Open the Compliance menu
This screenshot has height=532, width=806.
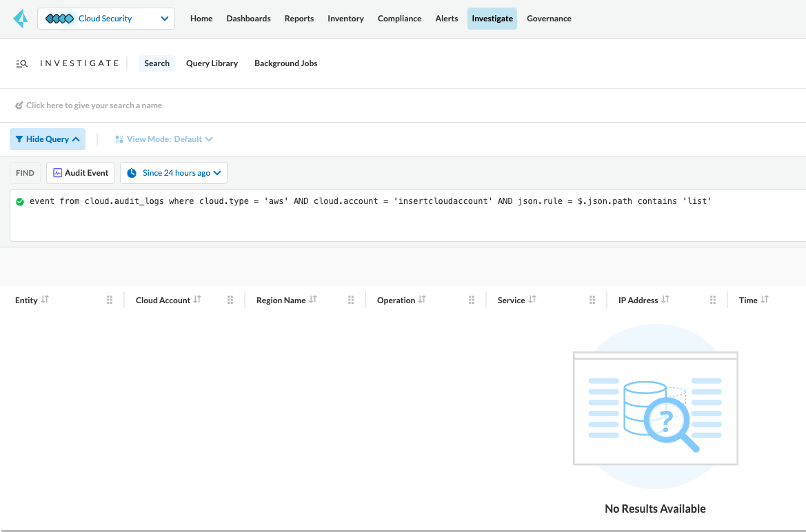[399, 19]
